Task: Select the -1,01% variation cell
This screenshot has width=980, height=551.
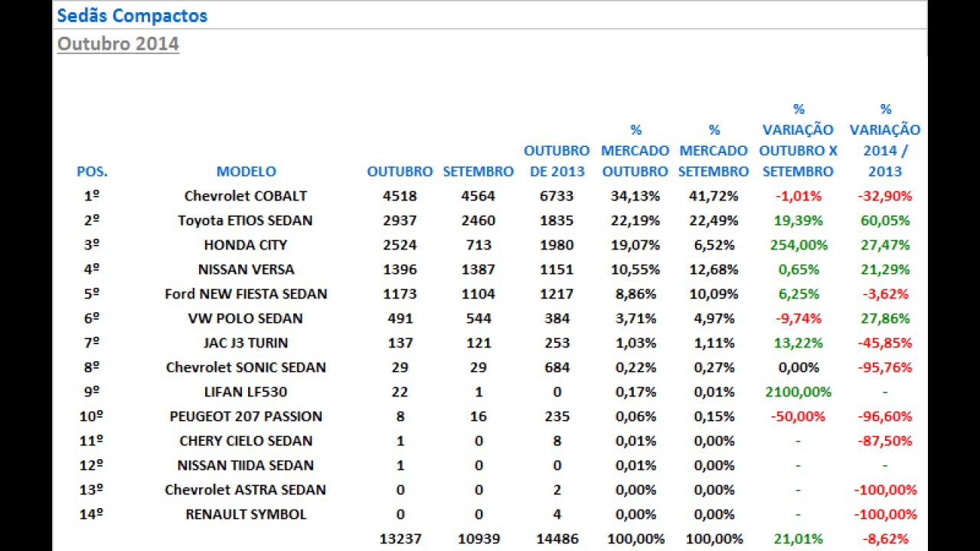Action: tap(799, 196)
